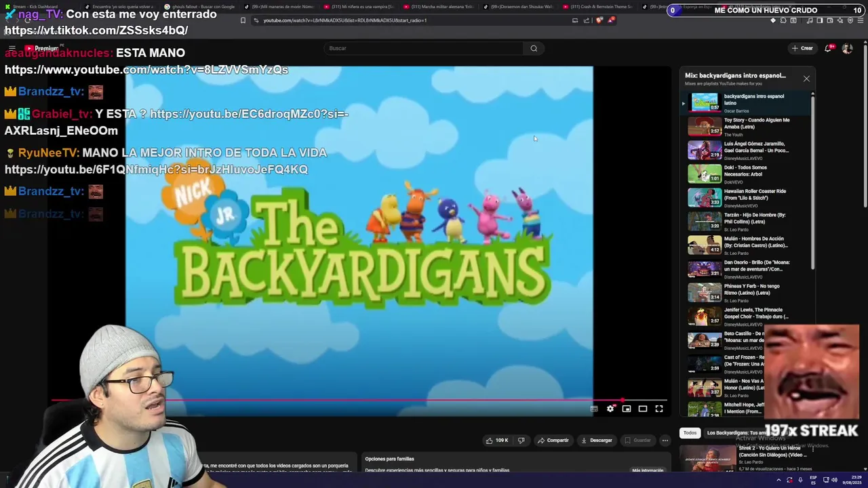Open the YouTube hamburger menu
The height and width of the screenshot is (488, 868).
point(12,48)
